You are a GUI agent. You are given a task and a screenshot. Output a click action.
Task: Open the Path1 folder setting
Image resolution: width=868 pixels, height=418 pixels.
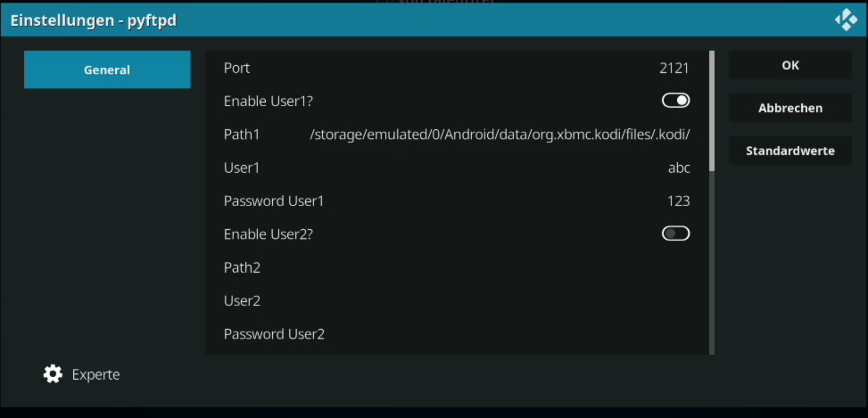457,134
